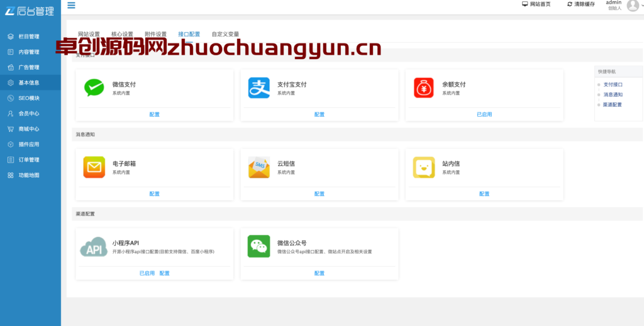
Task: Click the 微信公众号 card title
Action: click(292, 243)
